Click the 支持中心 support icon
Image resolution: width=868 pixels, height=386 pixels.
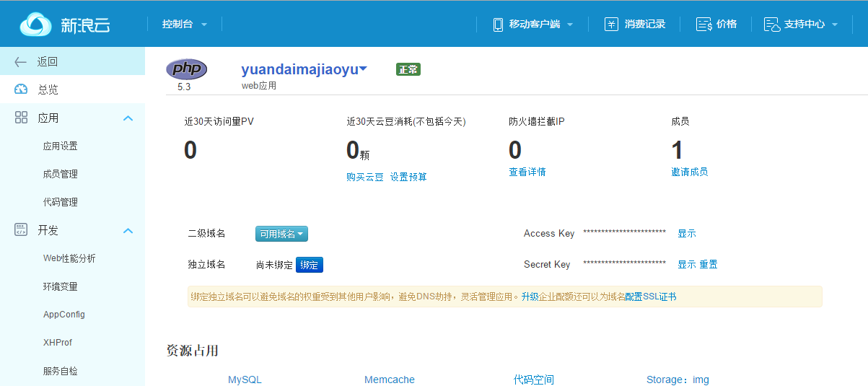tap(772, 25)
